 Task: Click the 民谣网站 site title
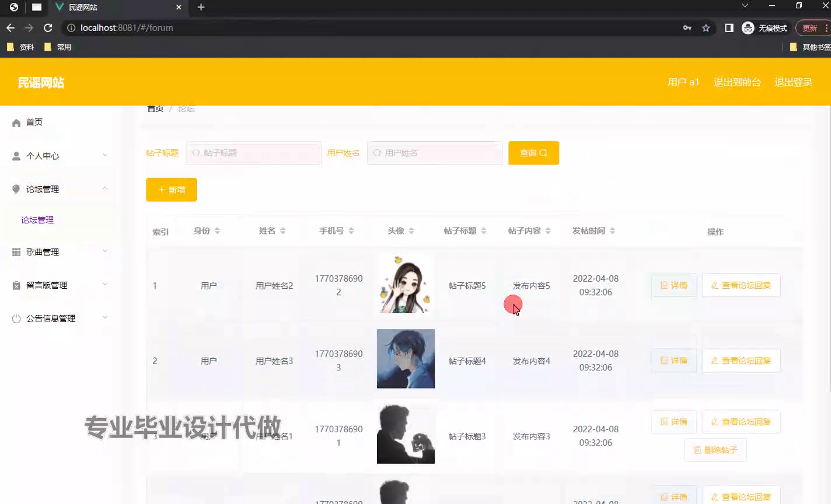41,83
